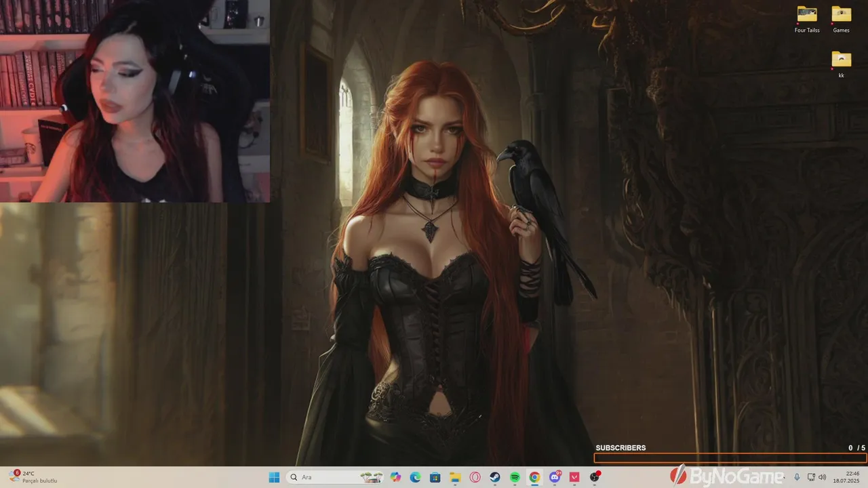Screen dimensions: 868x488
Task: Select the kk desktop folder
Action: click(841, 64)
